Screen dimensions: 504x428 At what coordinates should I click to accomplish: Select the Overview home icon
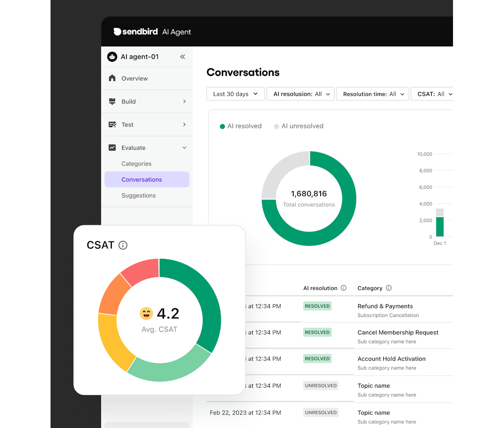click(x=112, y=78)
